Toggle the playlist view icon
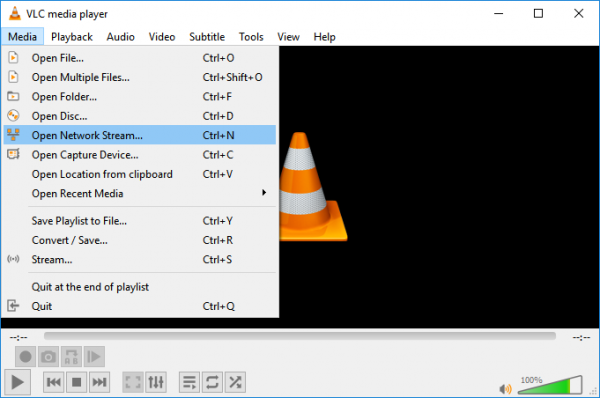 click(189, 382)
